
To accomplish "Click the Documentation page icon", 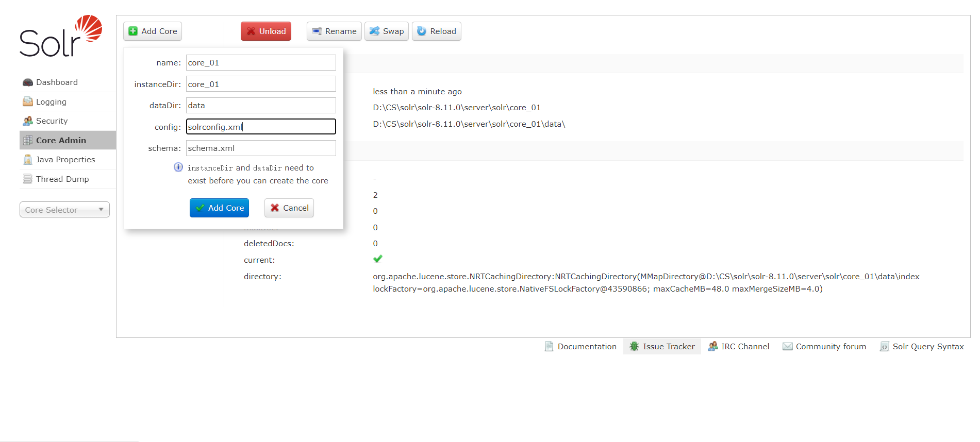I will click(x=549, y=346).
